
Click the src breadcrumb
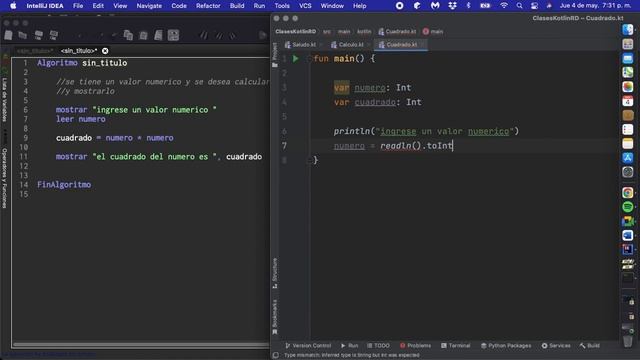click(327, 31)
